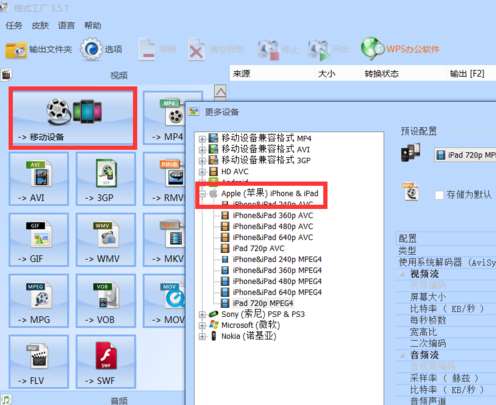The height and width of the screenshot is (405, 496).
Task: Select iPad 720p AVC preset
Action: [258, 248]
